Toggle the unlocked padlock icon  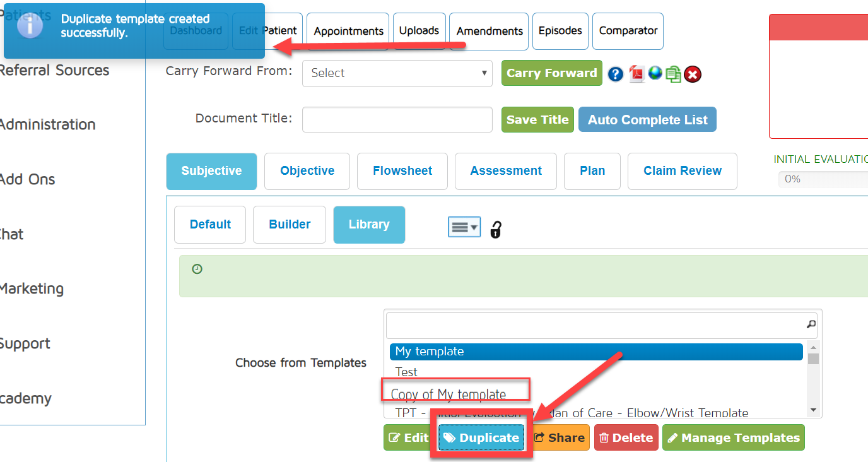click(x=496, y=229)
